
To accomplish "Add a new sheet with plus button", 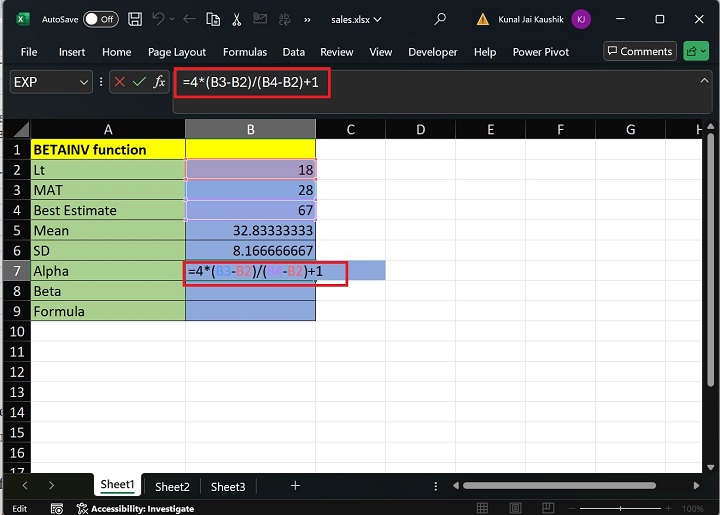I will coord(295,485).
